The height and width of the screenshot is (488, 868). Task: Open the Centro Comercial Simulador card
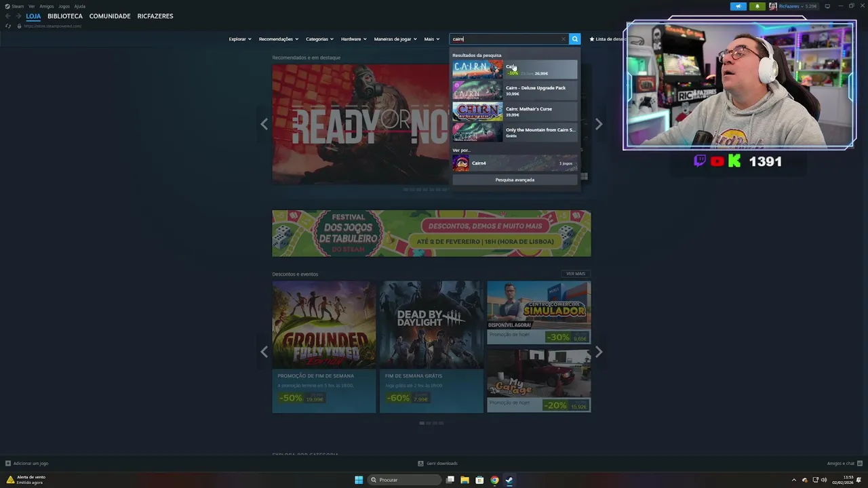tap(538, 312)
